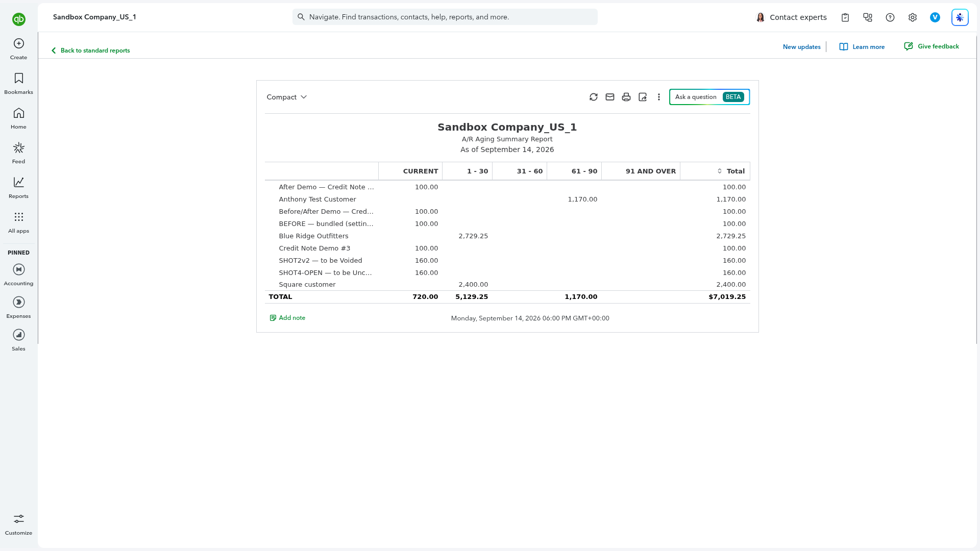Image resolution: width=980 pixels, height=551 pixels.
Task: Click total 5,129.25 in 1 - 30 column
Action: pyautogui.click(x=472, y=297)
